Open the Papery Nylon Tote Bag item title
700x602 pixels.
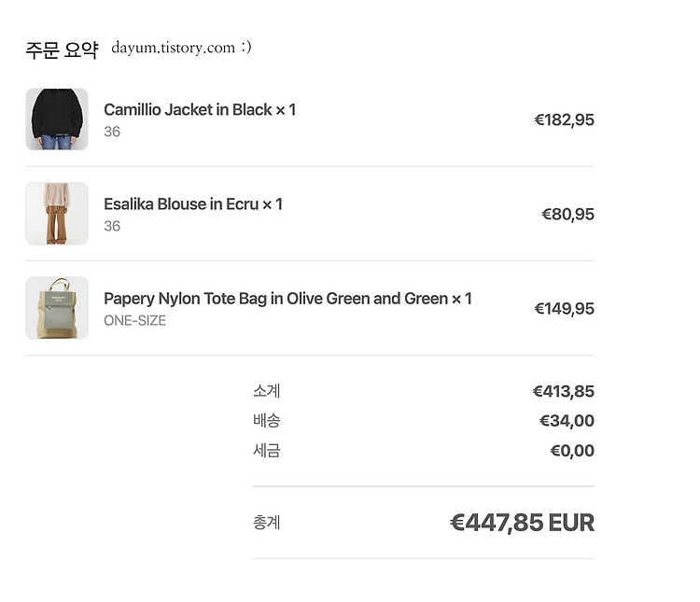pos(287,299)
